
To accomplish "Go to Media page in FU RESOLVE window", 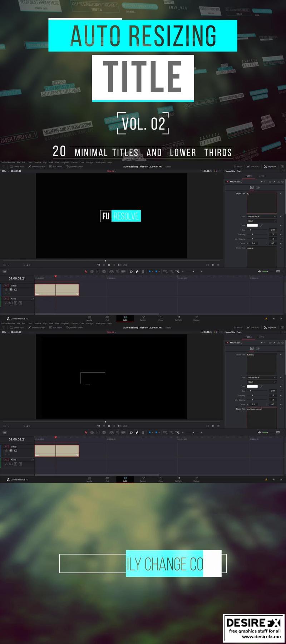I will (89, 318).
